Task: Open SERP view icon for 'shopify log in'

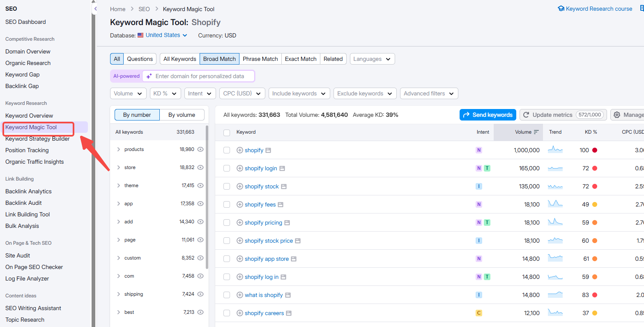Action: 283,277
